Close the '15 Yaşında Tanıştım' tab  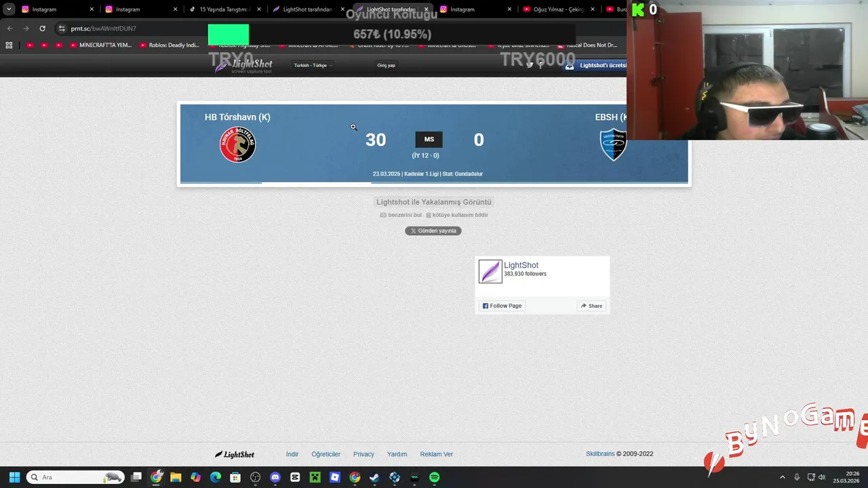point(259,9)
